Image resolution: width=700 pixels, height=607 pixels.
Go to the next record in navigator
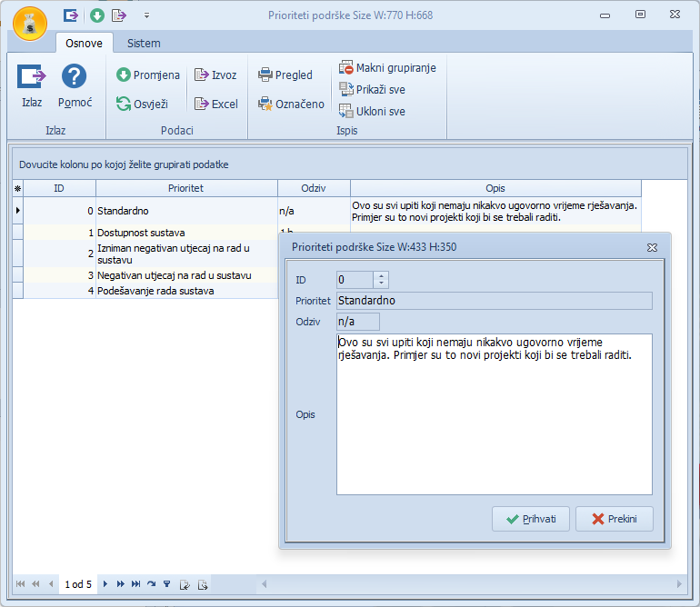point(105,584)
